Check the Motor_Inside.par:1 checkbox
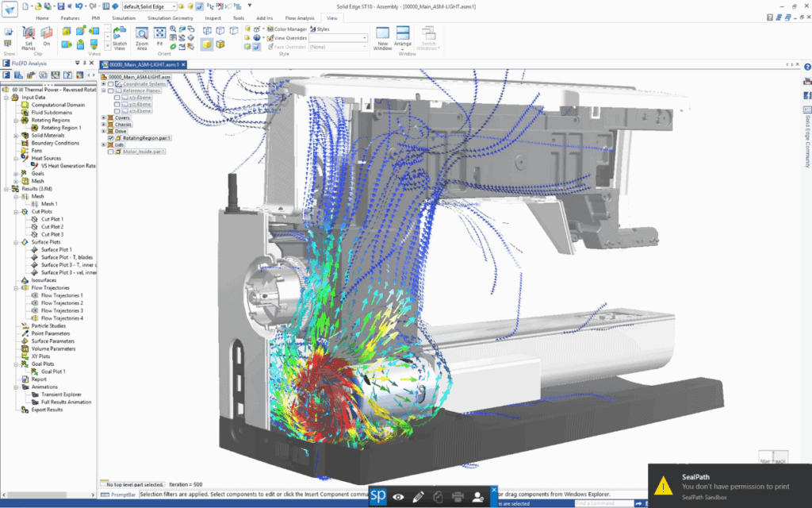The image size is (812, 508). point(110,152)
